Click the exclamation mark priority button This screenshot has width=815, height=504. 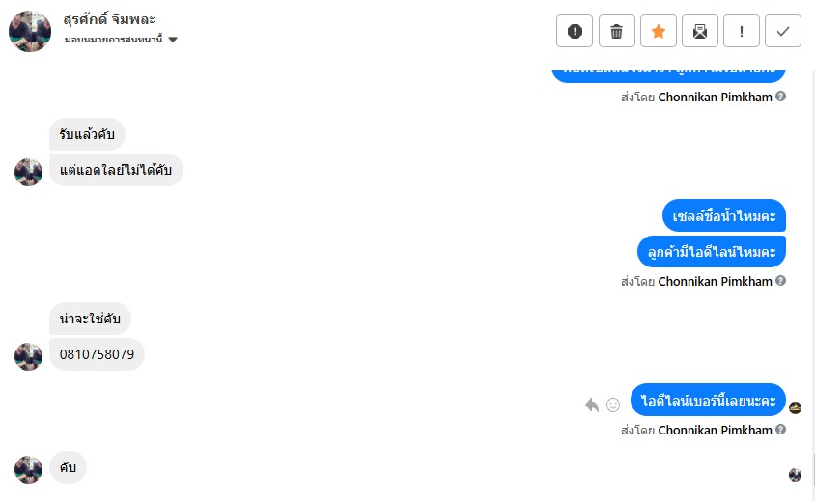pos(741,31)
